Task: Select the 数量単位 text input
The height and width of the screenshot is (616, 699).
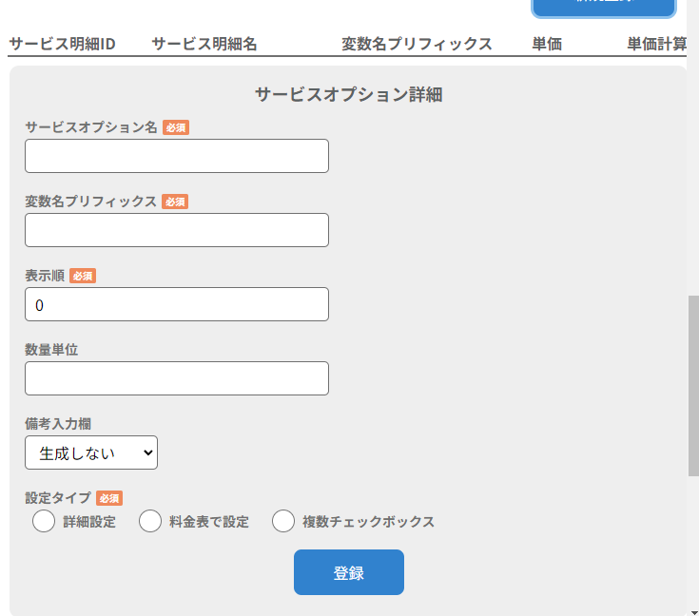Action: click(x=176, y=378)
